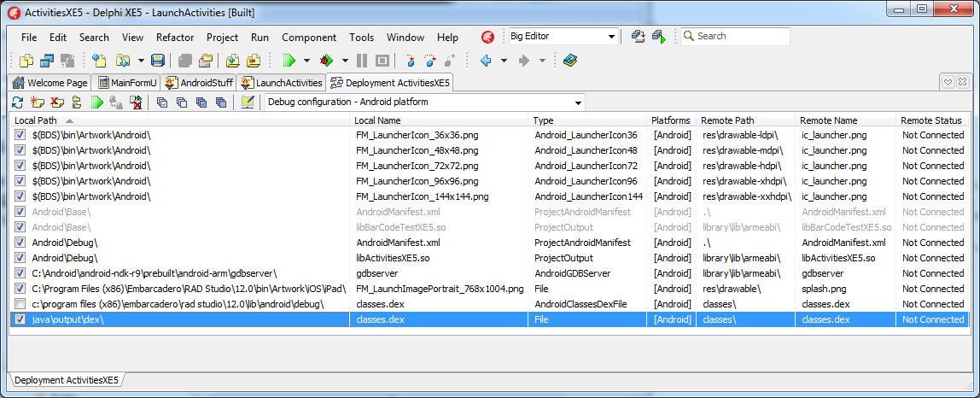The height and width of the screenshot is (398, 980).
Task: Uncheck the gdbserver row checkbox
Action: coord(20,273)
